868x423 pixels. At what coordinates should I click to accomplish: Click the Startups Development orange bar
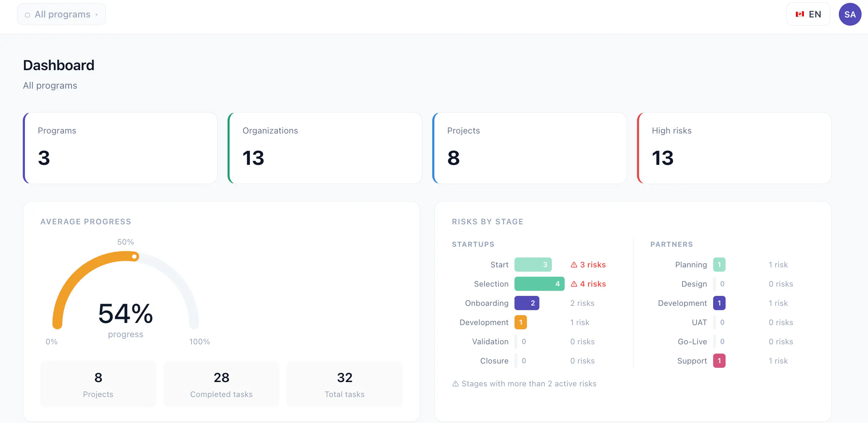(x=521, y=322)
